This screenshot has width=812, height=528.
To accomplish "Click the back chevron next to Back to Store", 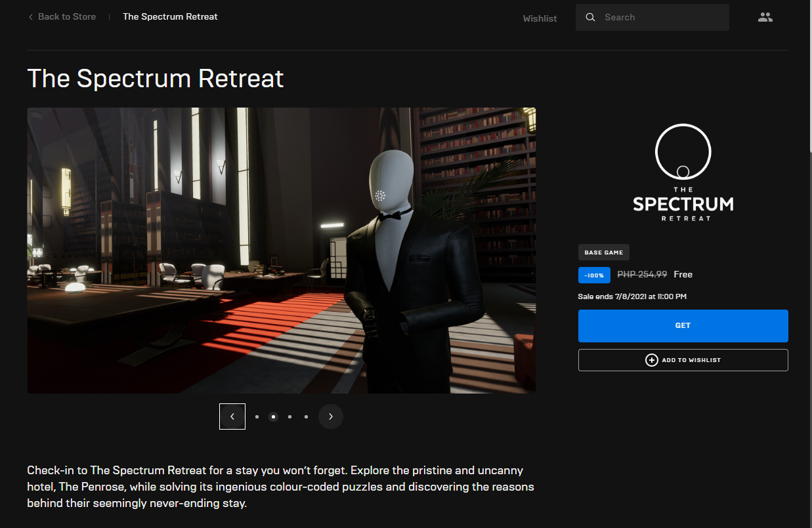I will (30, 16).
